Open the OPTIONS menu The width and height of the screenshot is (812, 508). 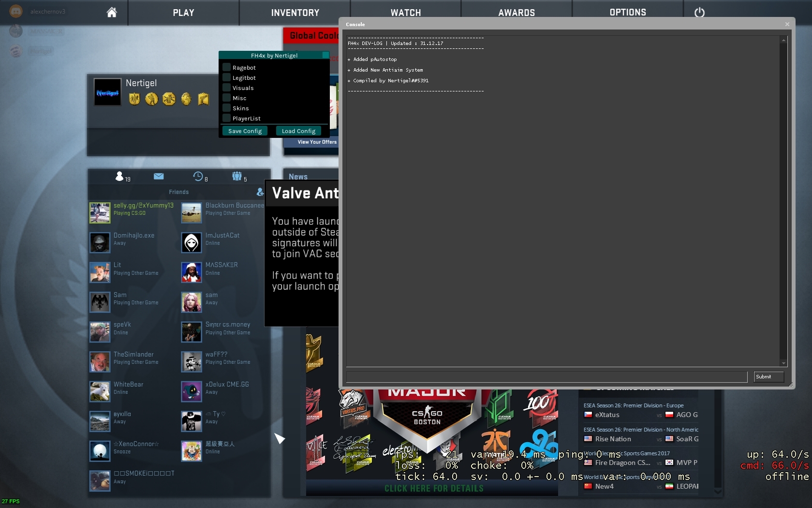click(x=628, y=13)
